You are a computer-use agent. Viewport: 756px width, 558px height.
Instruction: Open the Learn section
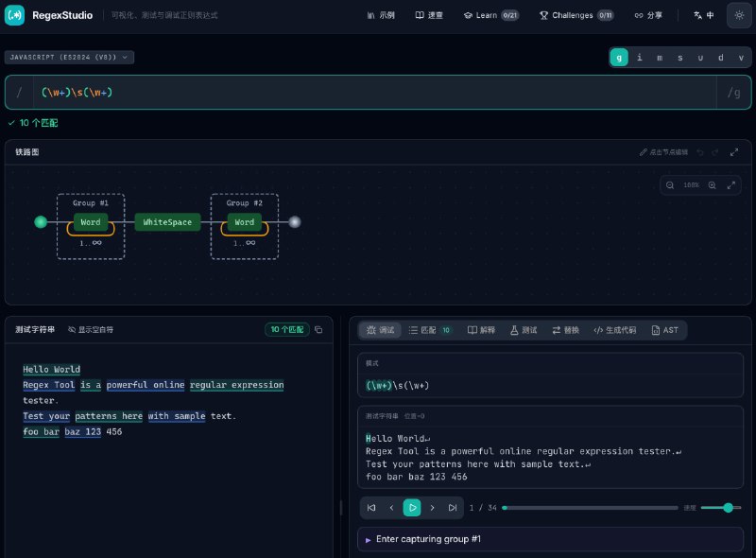(490, 15)
